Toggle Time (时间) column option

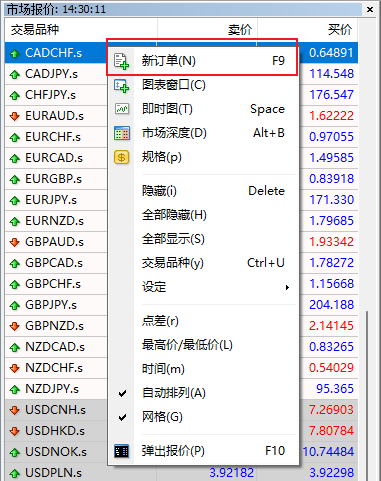point(203,369)
